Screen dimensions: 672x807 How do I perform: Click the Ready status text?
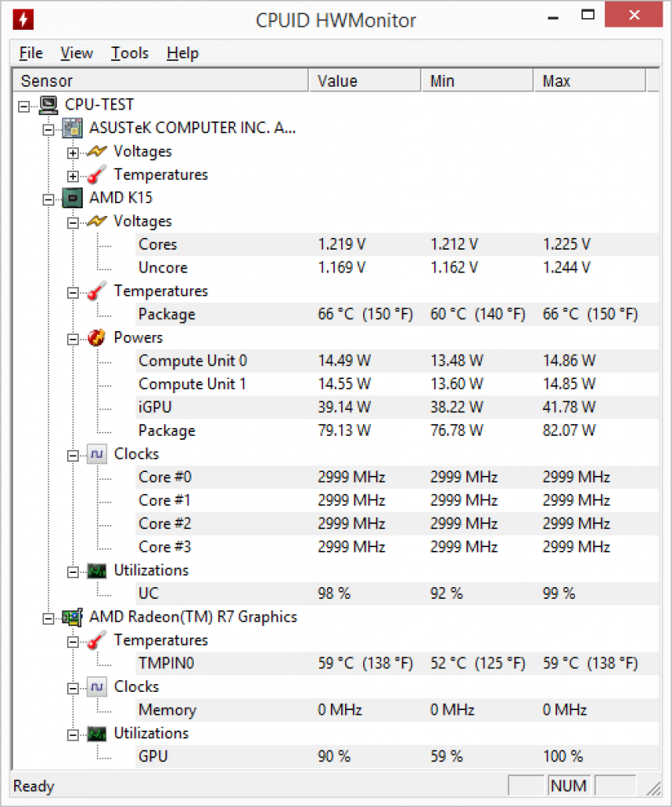[x=34, y=787]
